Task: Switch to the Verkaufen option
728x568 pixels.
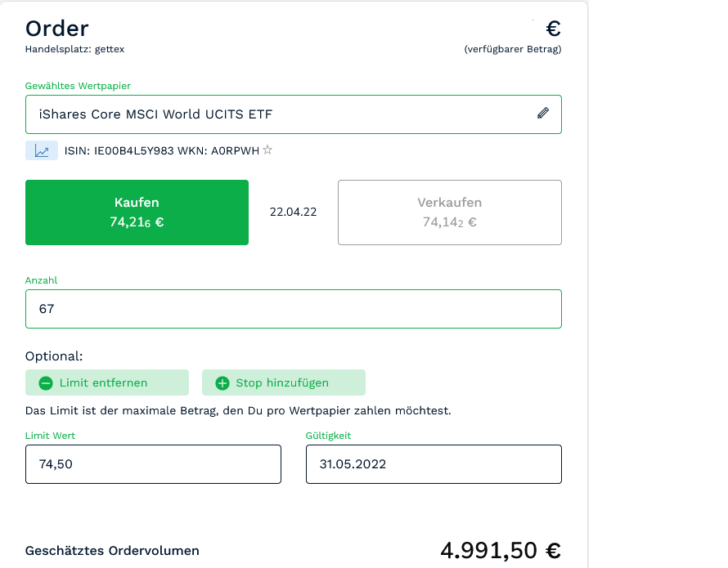Action: (x=449, y=212)
